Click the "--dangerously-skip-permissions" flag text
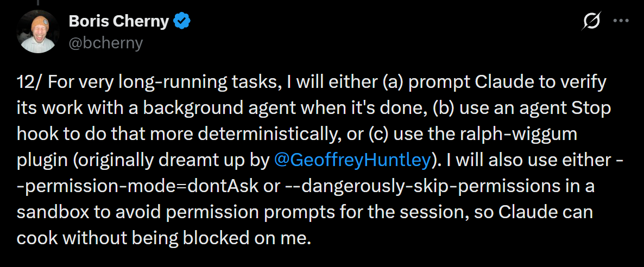This screenshot has height=267, width=644. pyautogui.click(x=412, y=186)
